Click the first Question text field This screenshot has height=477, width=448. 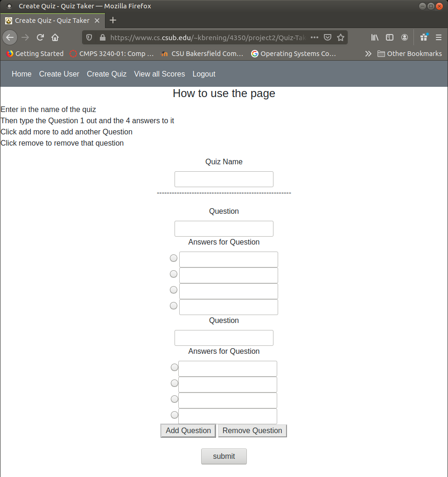pyautogui.click(x=224, y=229)
